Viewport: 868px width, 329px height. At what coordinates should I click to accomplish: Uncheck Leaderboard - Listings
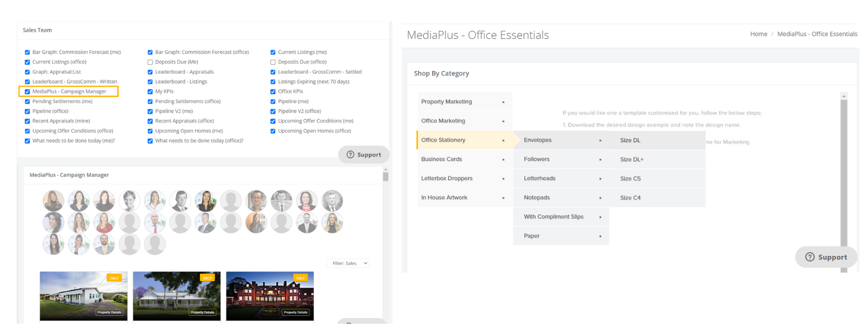150,82
